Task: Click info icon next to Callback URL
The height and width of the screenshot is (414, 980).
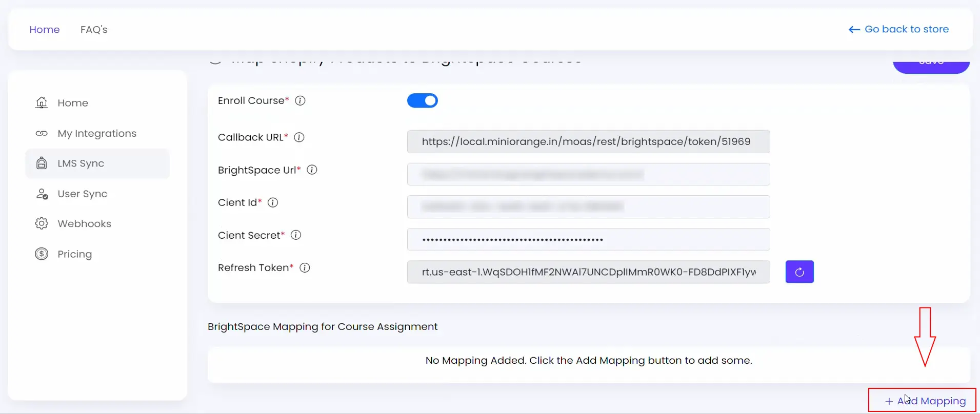Action: 299,137
